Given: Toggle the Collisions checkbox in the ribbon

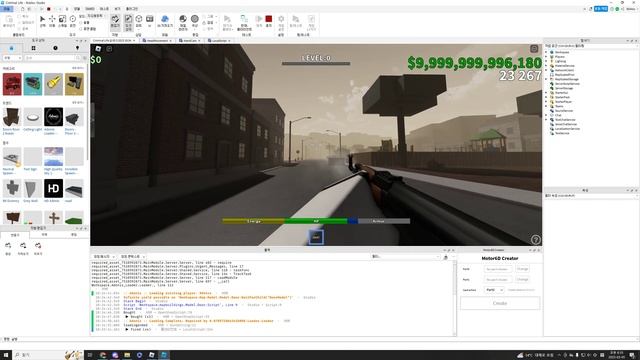Looking at the screenshot, I should coord(81,22).
